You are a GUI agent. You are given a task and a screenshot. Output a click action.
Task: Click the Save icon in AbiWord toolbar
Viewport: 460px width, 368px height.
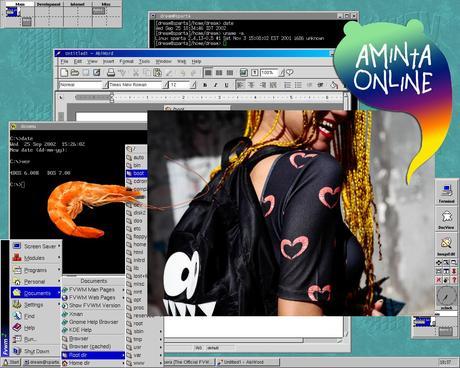point(86,72)
